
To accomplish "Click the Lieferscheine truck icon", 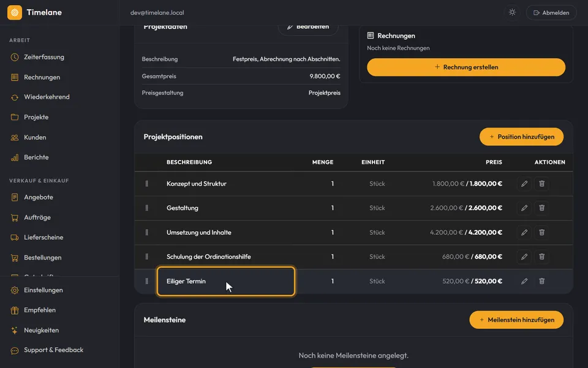I will 15,237.
